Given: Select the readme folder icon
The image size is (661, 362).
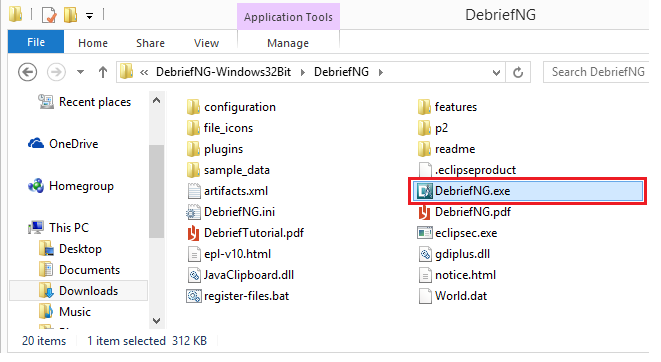Looking at the screenshot, I should pyautogui.click(x=424, y=149).
